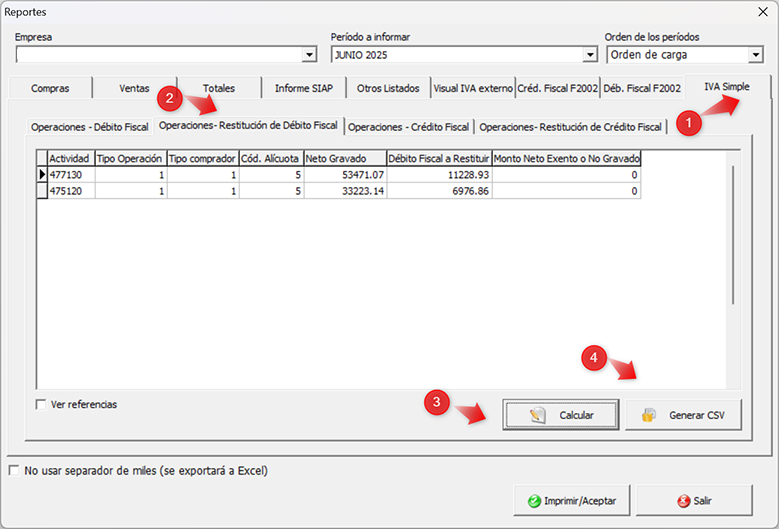Enable the Ver referencias checkbox
Image resolution: width=779 pixels, height=529 pixels.
(x=41, y=405)
